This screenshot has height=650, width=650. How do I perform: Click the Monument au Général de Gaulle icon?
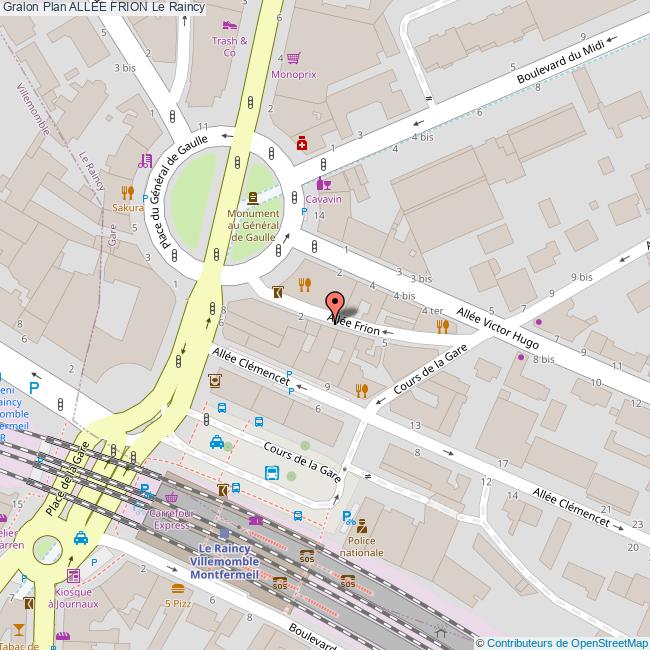pos(252,197)
